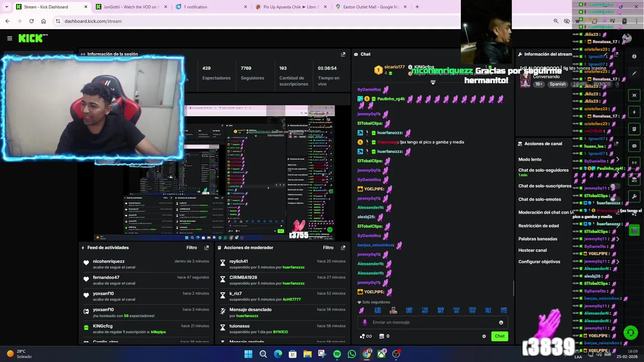
Task: Open the Windows Start menu
Action: [248, 354]
